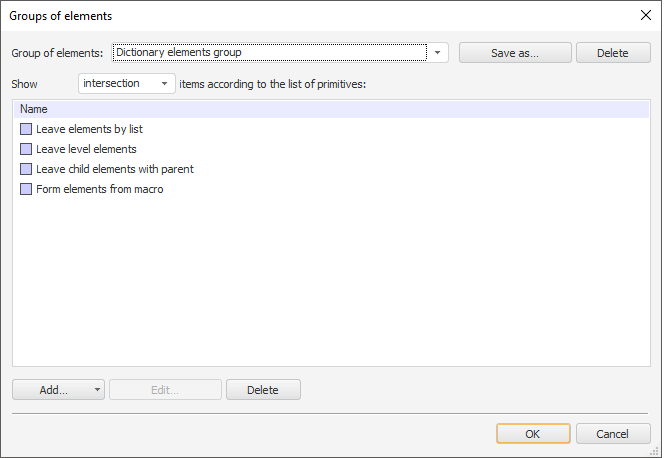Highlight the "Leave child elements with parent" text

pos(115,169)
